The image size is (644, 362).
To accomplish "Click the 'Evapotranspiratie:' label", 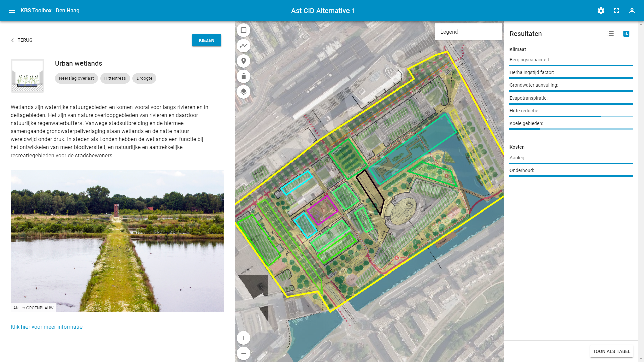I will coord(528,98).
